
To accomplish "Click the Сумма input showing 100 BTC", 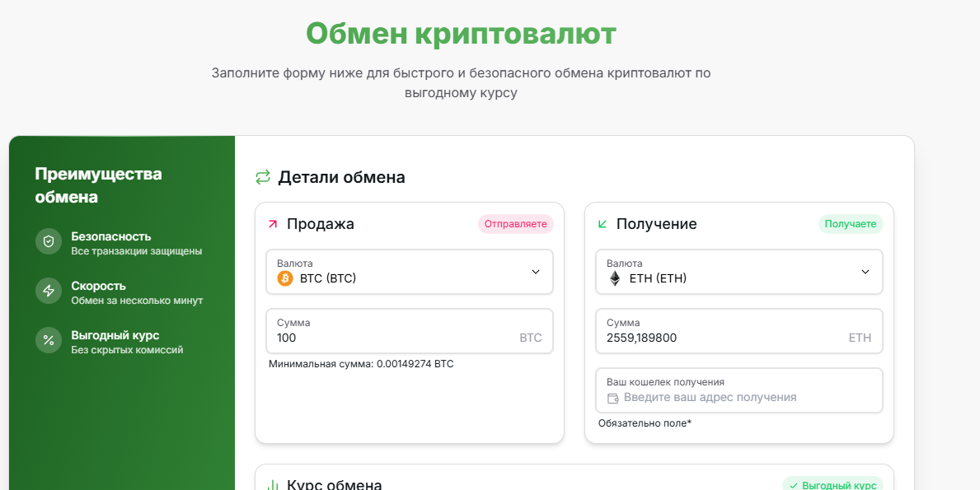I will pos(409,331).
